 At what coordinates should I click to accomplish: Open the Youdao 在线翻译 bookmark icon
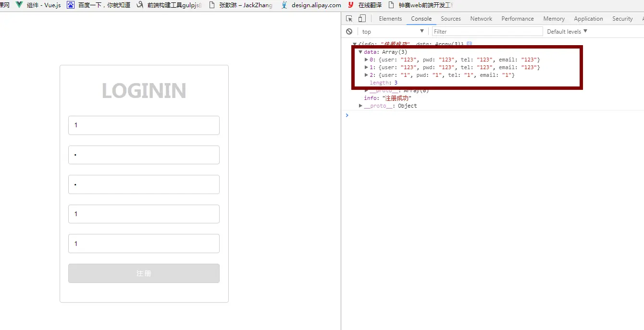coord(351,5)
